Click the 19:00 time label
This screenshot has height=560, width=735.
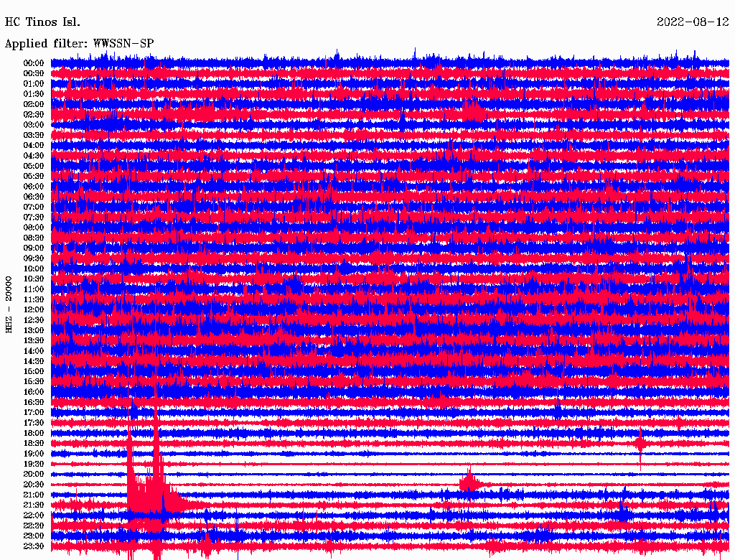tap(34, 454)
